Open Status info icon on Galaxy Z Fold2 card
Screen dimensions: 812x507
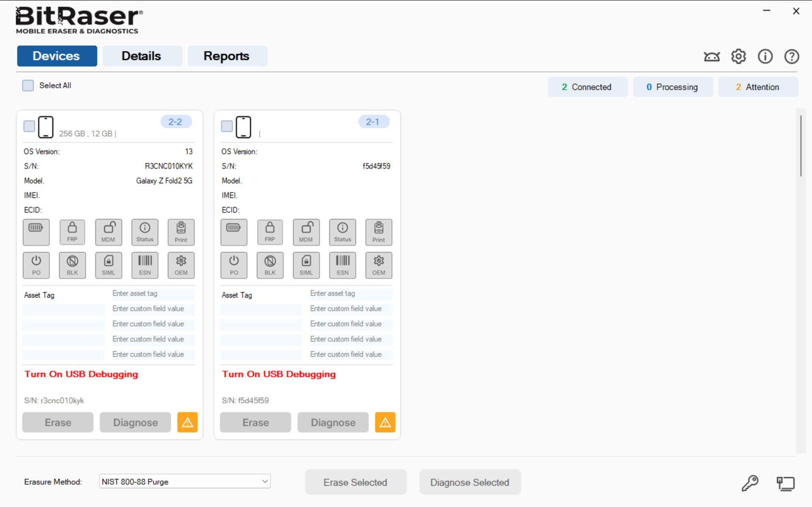(145, 232)
